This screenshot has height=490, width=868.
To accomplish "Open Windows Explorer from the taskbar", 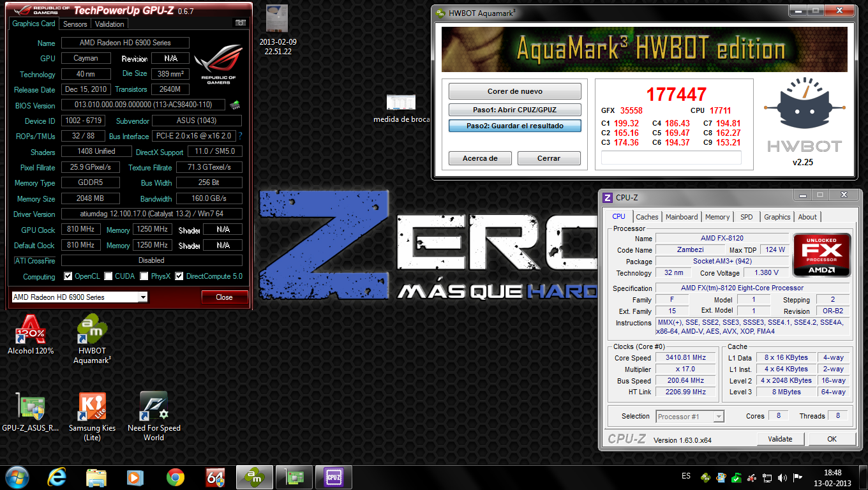I will click(x=96, y=477).
